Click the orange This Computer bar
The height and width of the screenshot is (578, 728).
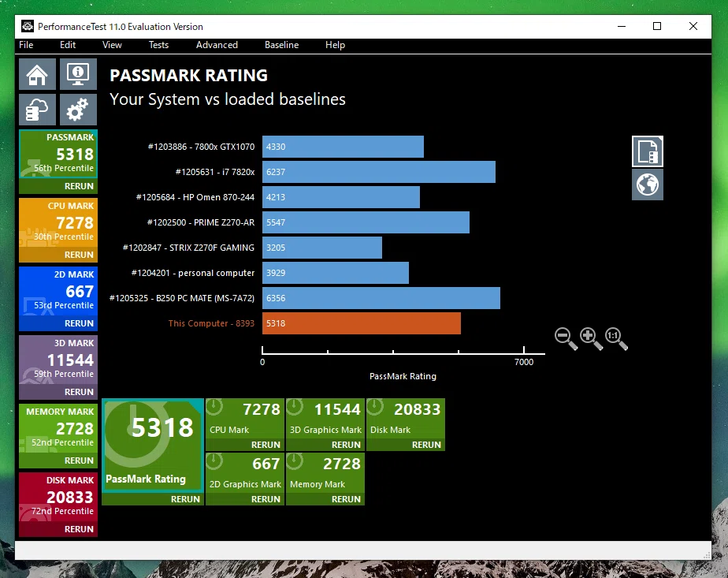pos(361,323)
